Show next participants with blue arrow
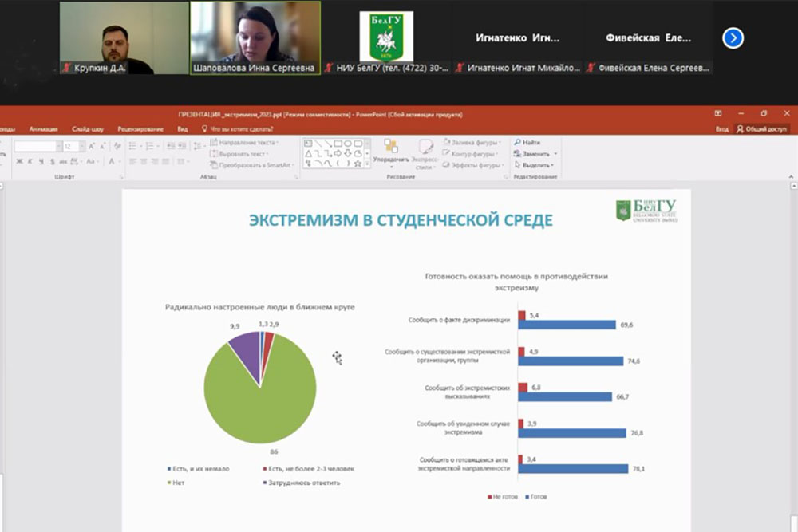The width and height of the screenshot is (798, 532). coord(733,37)
